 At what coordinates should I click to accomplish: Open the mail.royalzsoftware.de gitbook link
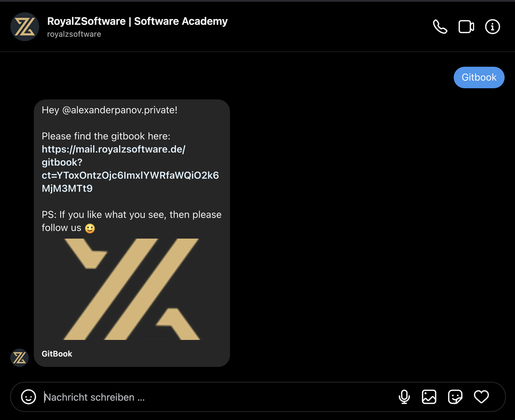[130, 169]
